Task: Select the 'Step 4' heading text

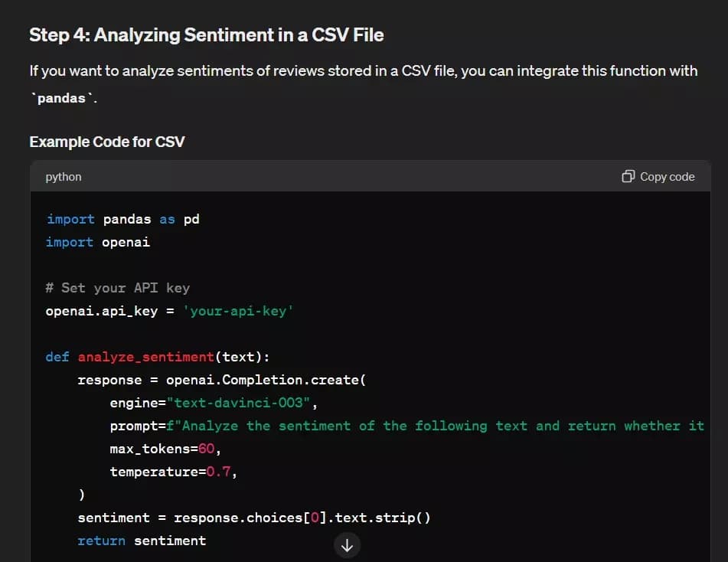Action: [205, 34]
